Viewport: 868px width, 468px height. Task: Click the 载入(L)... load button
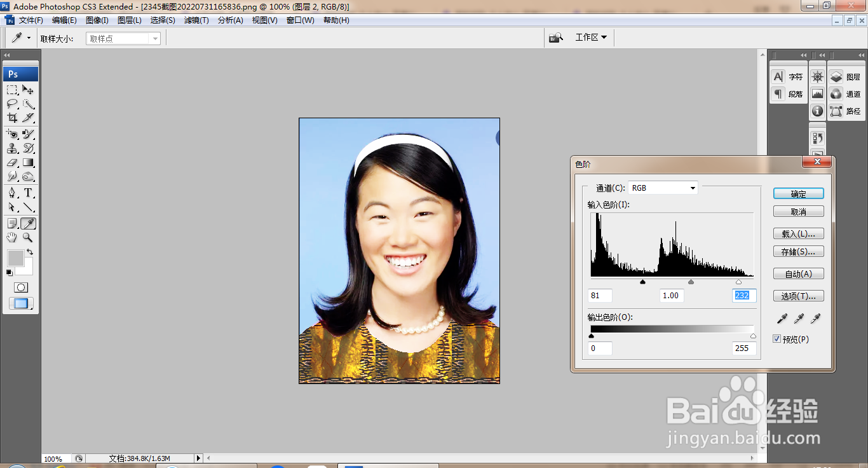tap(799, 234)
